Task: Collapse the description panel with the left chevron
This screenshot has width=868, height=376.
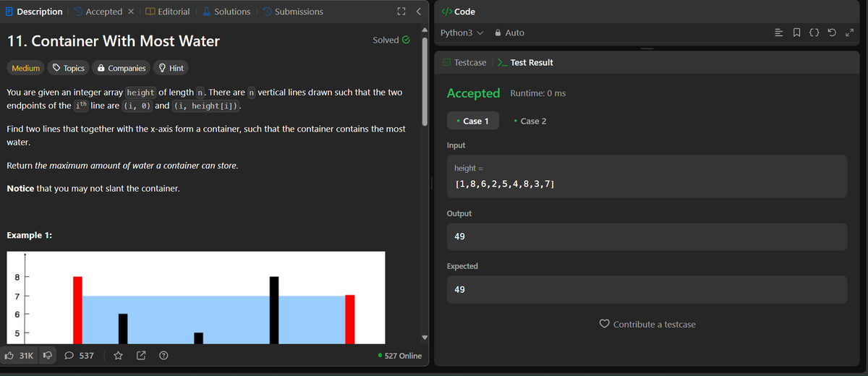Action: coord(418,12)
